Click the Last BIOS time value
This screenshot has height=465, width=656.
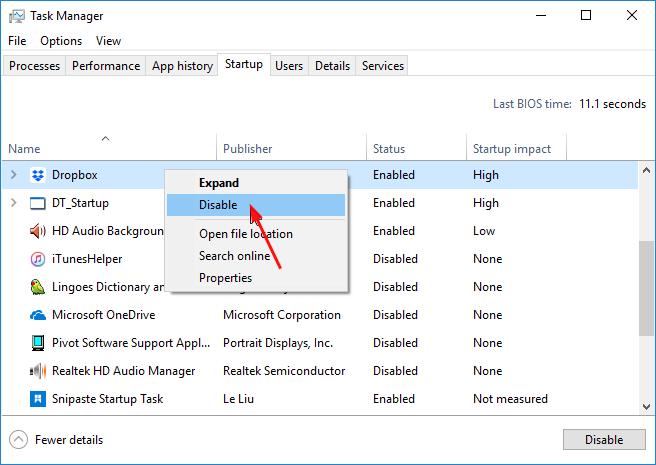(612, 104)
